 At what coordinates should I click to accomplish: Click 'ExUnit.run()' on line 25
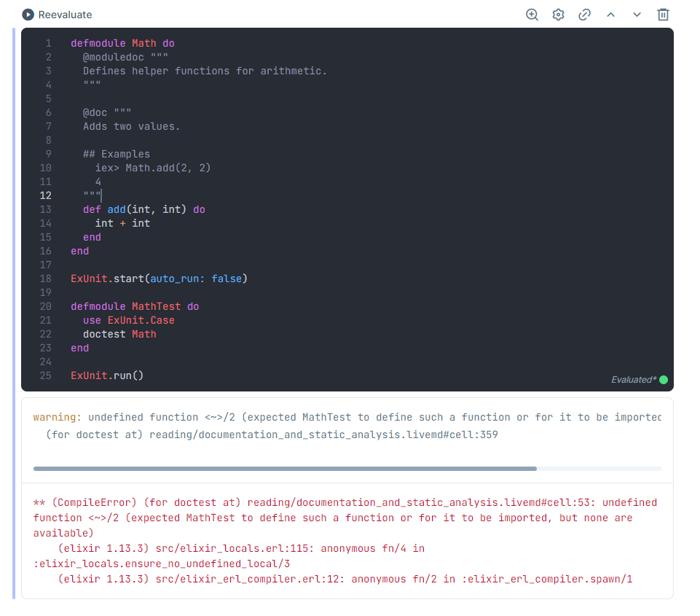(107, 375)
